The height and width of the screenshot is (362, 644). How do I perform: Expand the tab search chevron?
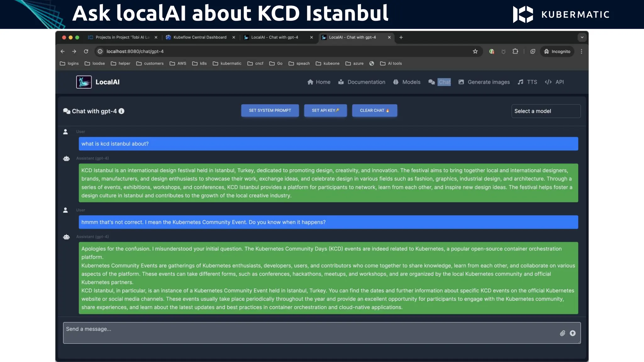pyautogui.click(x=582, y=37)
